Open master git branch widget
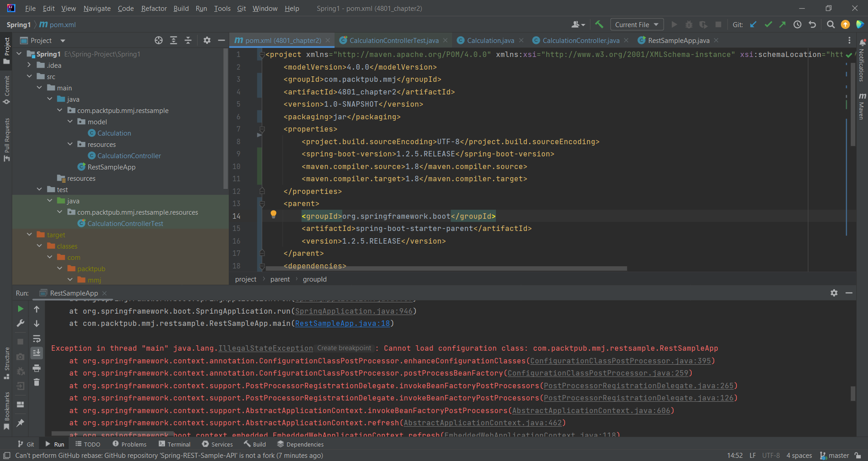Viewport: 868px width, 461px height. 835,455
